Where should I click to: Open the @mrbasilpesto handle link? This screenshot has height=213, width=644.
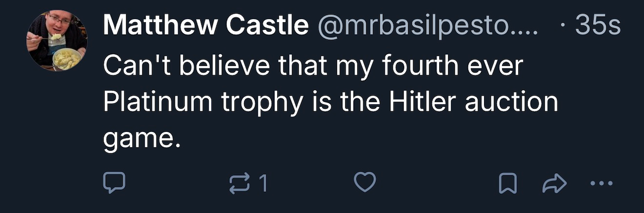[427, 26]
